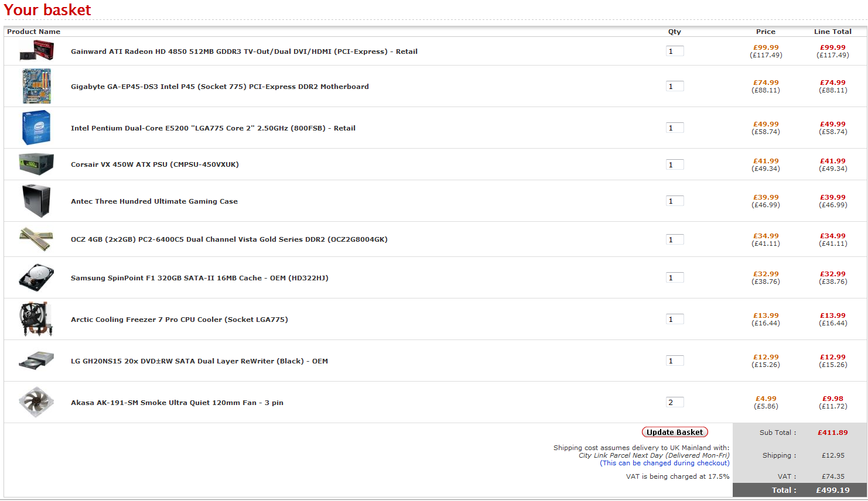This screenshot has width=868, height=501.
Task: Click quantity field for Corsair PSU
Action: [x=675, y=164]
